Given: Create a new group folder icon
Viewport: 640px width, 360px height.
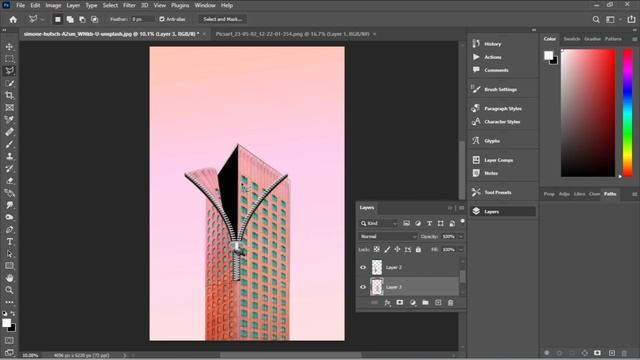Looking at the screenshot, I should 425,303.
